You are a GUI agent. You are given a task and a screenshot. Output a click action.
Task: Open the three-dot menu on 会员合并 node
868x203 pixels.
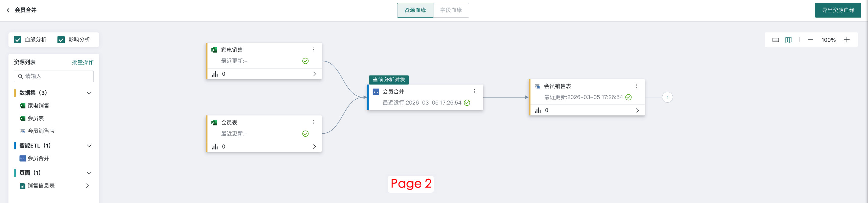475,92
